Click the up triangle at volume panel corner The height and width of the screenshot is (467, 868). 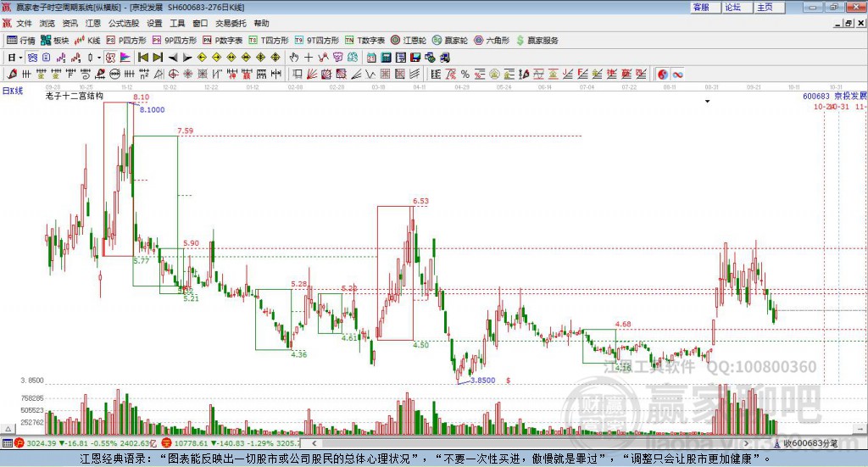coord(8,429)
